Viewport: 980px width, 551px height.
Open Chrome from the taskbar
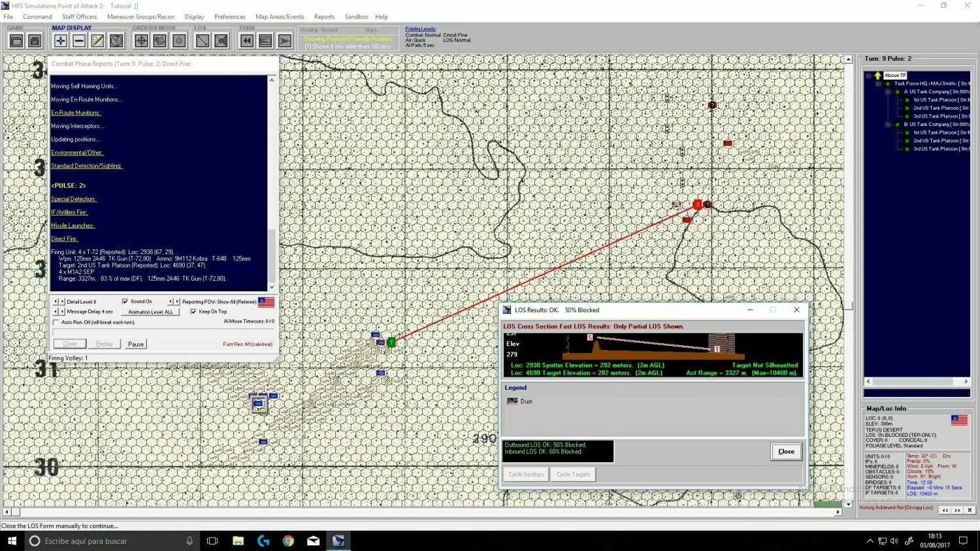coord(288,541)
